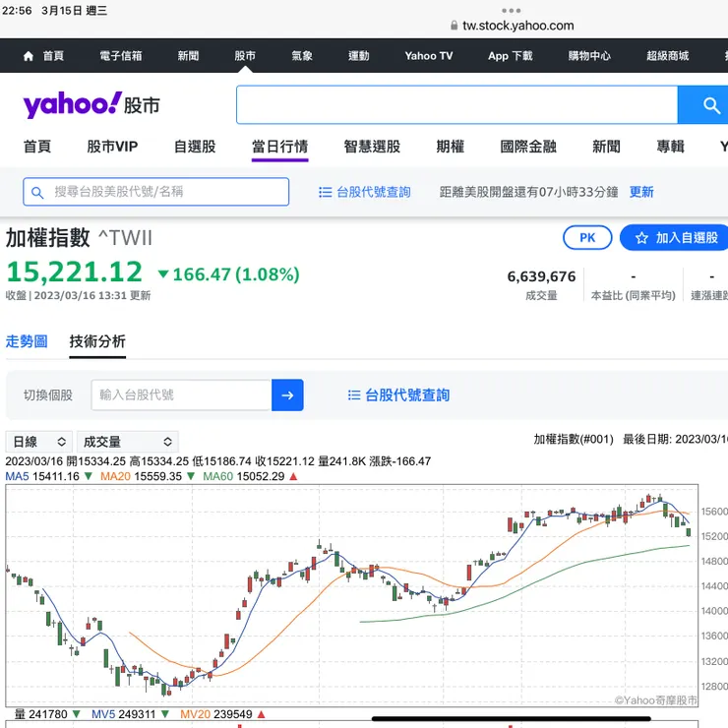Click the candlestick chart area
Screen dimensions: 728x728
click(x=351, y=595)
